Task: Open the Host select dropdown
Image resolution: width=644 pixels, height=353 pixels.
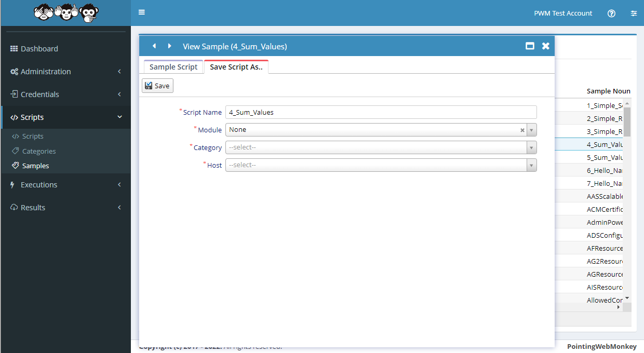Action: click(x=381, y=165)
